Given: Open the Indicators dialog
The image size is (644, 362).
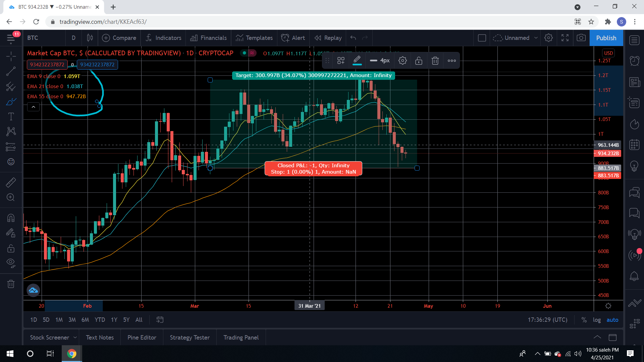Looking at the screenshot, I should click(163, 38).
